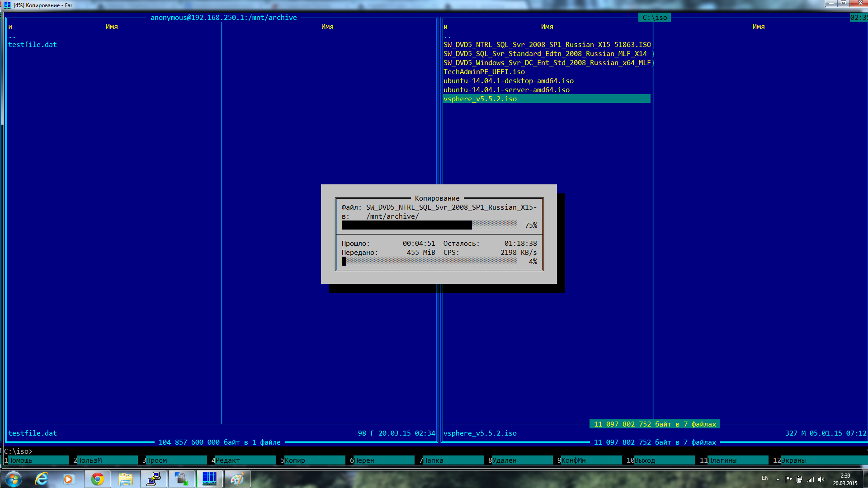Screen dimensions: 868x488
Task: Click the left panel path anonymous@192.168.250.1:/mnt/archive
Action: pyautogui.click(x=224, y=17)
